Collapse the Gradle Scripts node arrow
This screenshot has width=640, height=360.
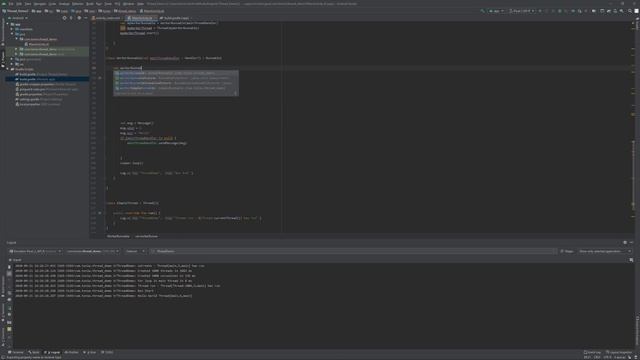[x=7, y=69]
